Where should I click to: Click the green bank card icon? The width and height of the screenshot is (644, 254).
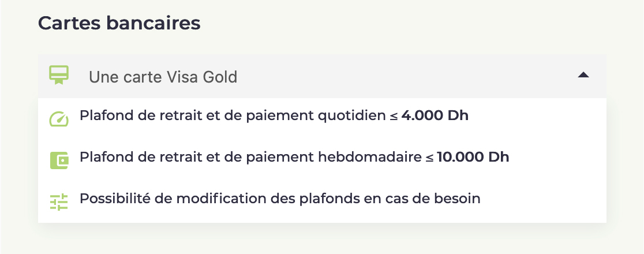[59, 75]
